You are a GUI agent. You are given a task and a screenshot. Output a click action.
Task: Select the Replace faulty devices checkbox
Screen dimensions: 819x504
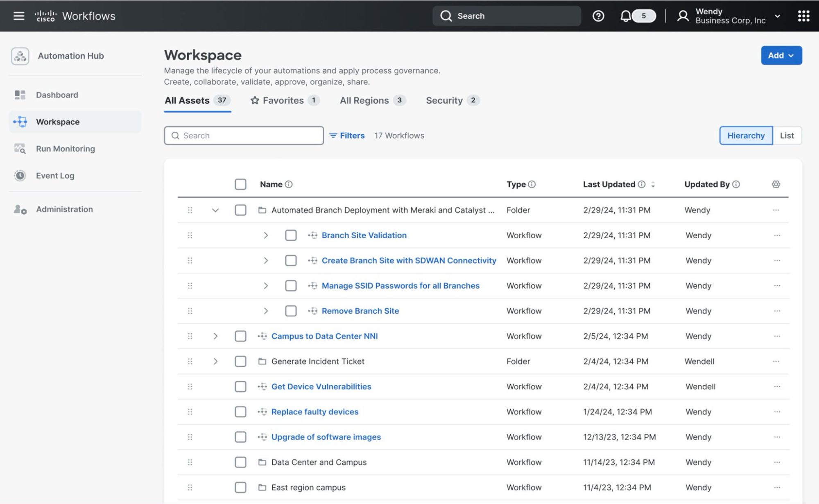click(240, 411)
